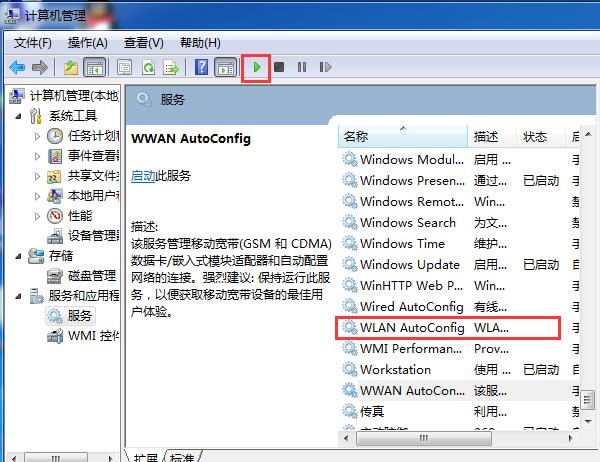Viewport: 600px width, 462px height.
Task: Click the Restart Service toolbar icon
Action: pos(325,67)
